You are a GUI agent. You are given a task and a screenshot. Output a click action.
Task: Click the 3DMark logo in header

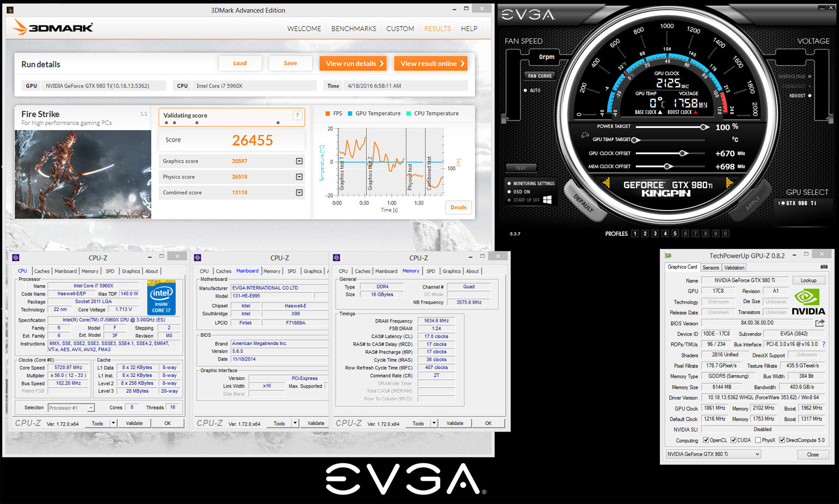53,27
